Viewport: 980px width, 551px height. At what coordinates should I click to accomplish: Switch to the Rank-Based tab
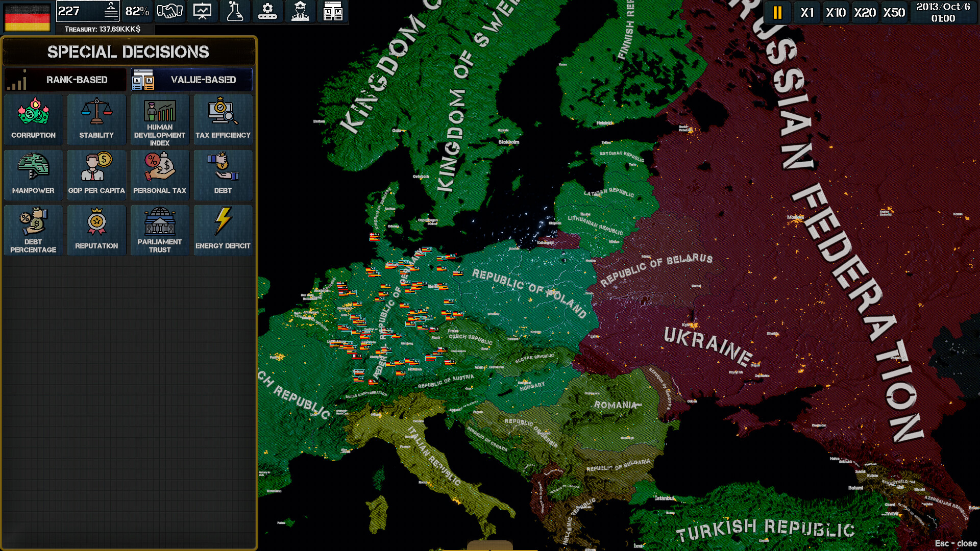coord(65,80)
